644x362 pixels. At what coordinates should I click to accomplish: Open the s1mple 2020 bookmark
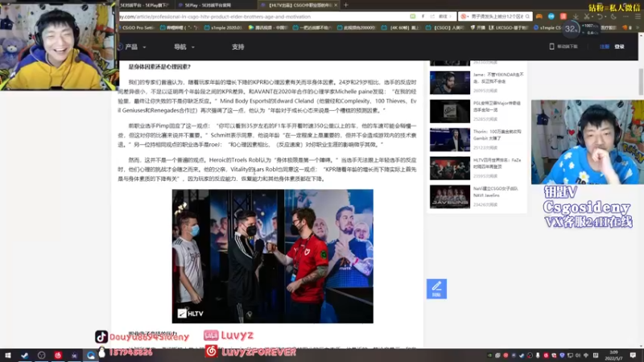pos(224,27)
